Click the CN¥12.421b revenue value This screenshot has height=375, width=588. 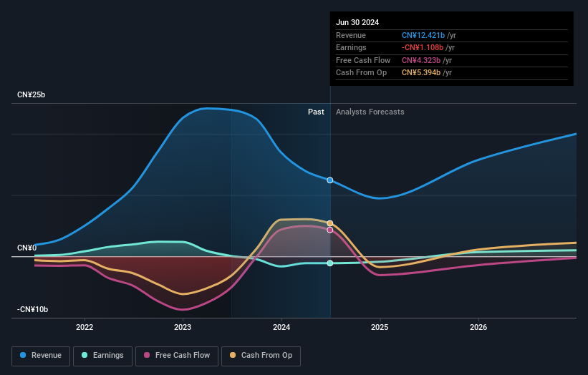point(423,35)
